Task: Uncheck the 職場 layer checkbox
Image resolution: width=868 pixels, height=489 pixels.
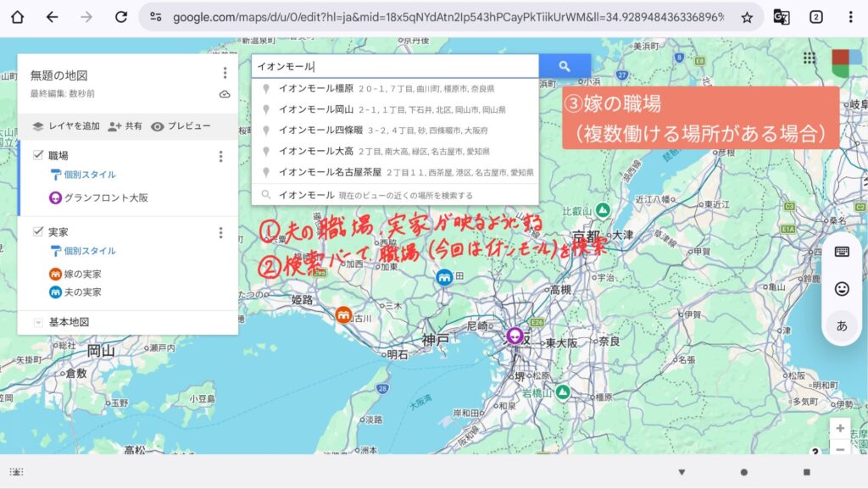Action: click(x=38, y=155)
